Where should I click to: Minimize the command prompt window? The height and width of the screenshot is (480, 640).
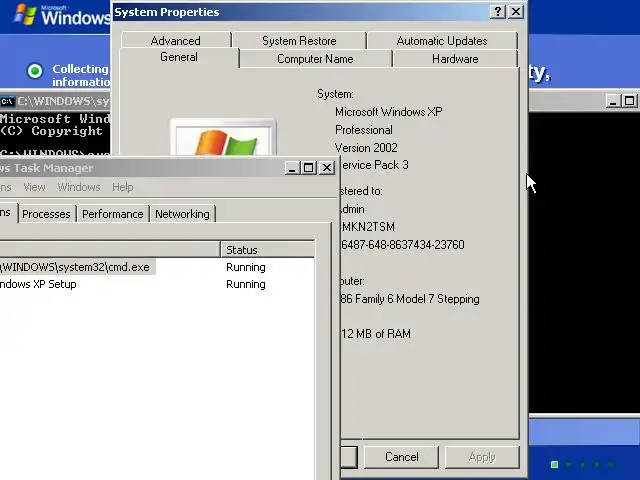[x=613, y=101]
